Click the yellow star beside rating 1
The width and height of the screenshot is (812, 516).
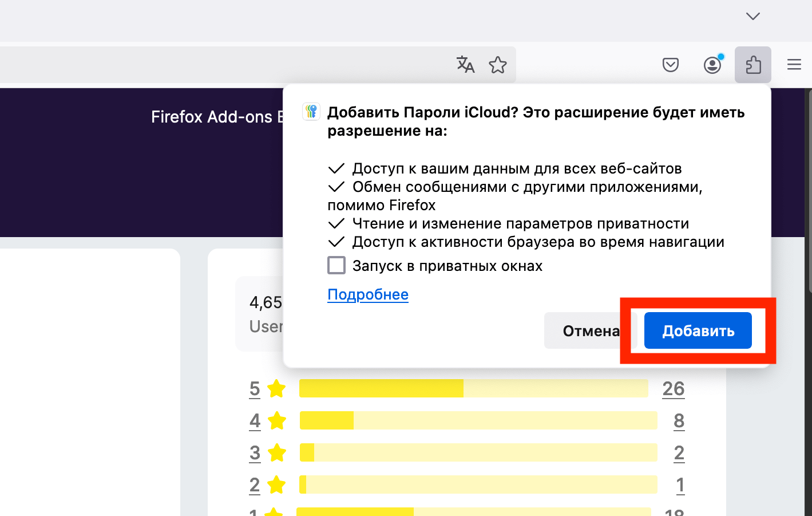[x=276, y=513]
